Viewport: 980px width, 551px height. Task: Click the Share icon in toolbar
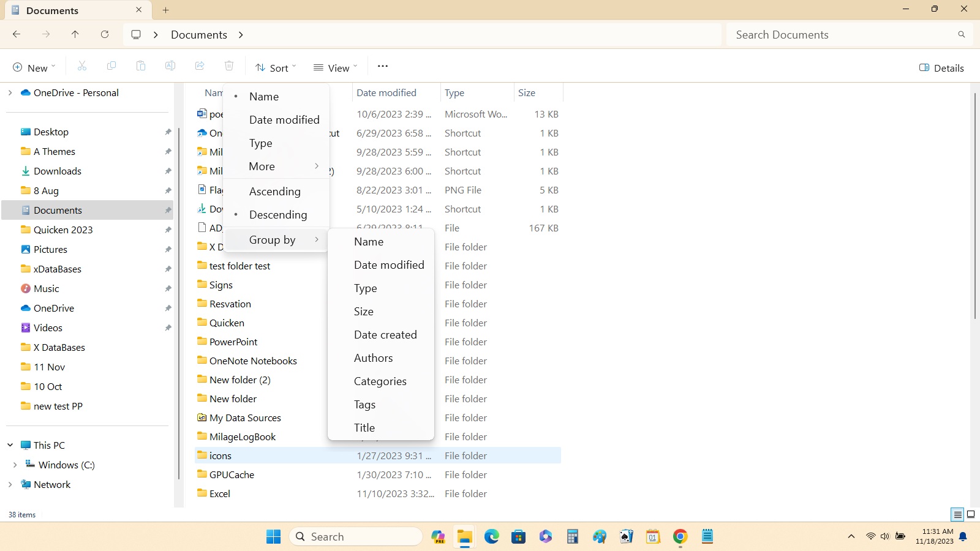[200, 67]
